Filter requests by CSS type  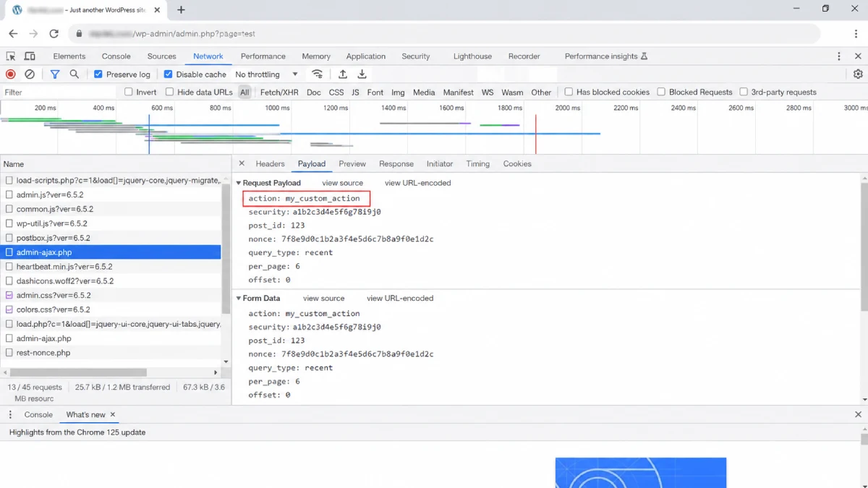[x=336, y=92]
